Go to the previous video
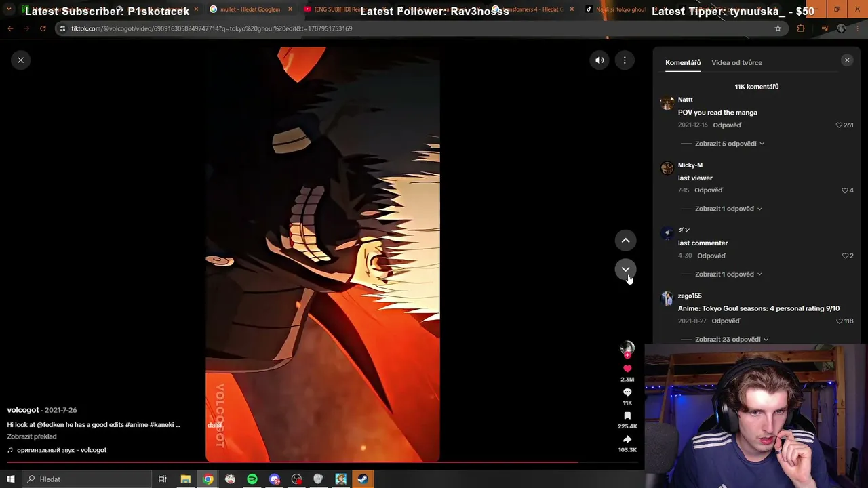The image size is (868, 488). click(625, 241)
